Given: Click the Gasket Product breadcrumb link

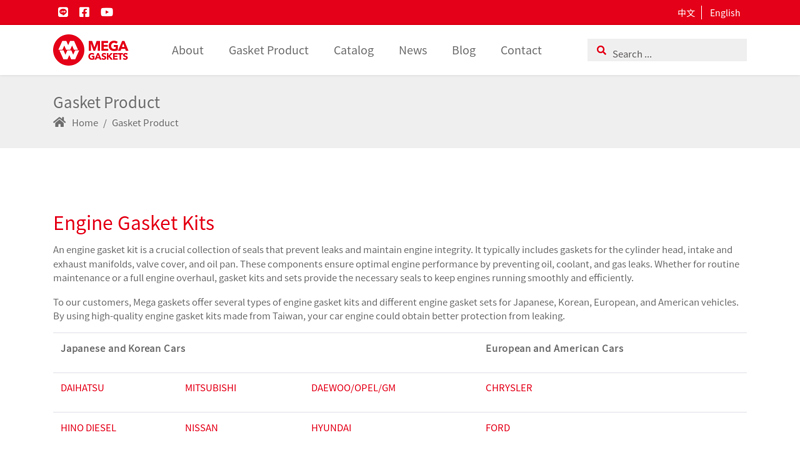Looking at the screenshot, I should (145, 123).
